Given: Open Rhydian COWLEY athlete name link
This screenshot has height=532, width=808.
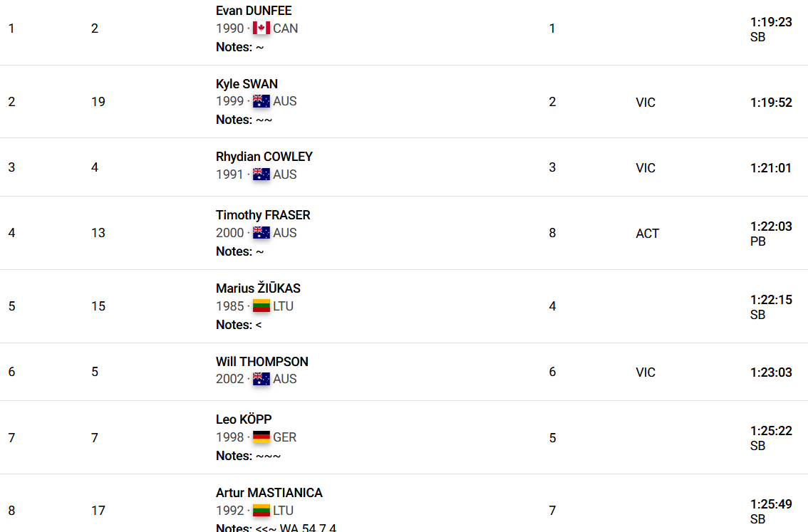Looking at the screenshot, I should tap(264, 157).
